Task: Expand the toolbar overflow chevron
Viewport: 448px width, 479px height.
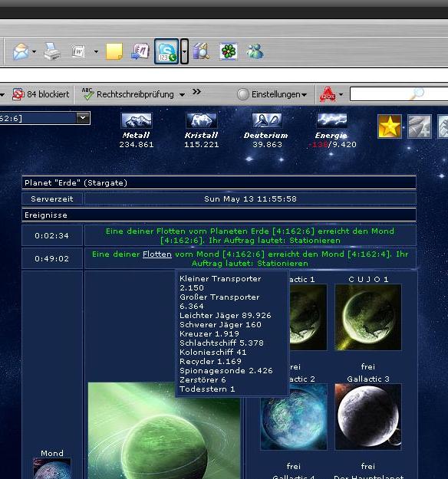Action: [x=196, y=92]
